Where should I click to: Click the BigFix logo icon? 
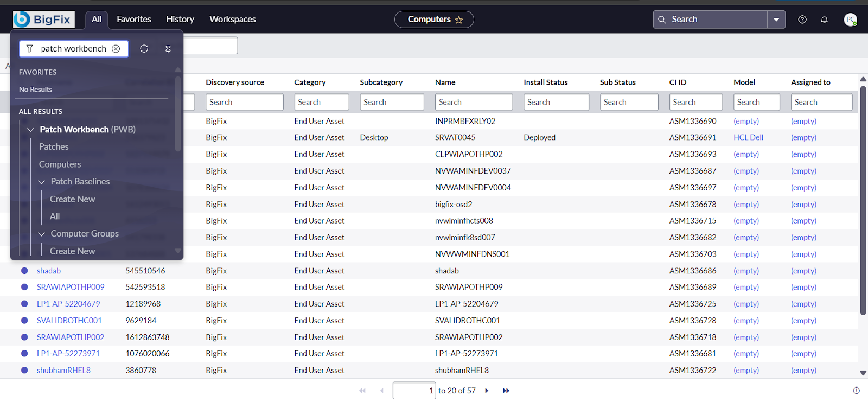(x=22, y=20)
